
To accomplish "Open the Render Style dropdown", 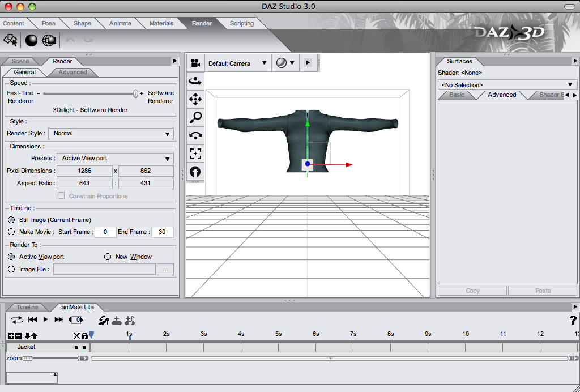I will pyautogui.click(x=111, y=134).
